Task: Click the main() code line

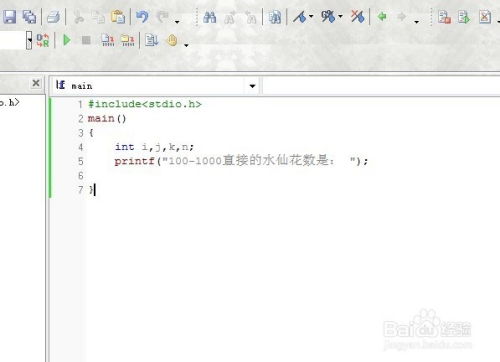Action: coord(107,118)
